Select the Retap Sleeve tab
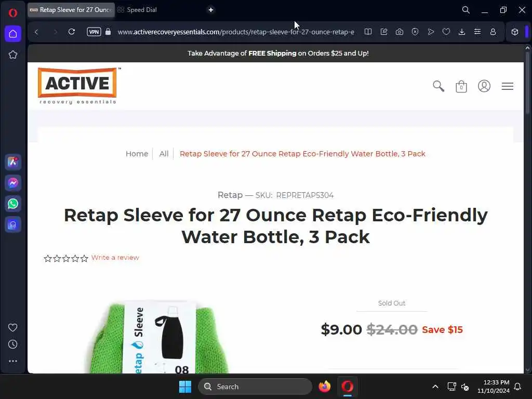This screenshot has height=399, width=532. coord(71,10)
